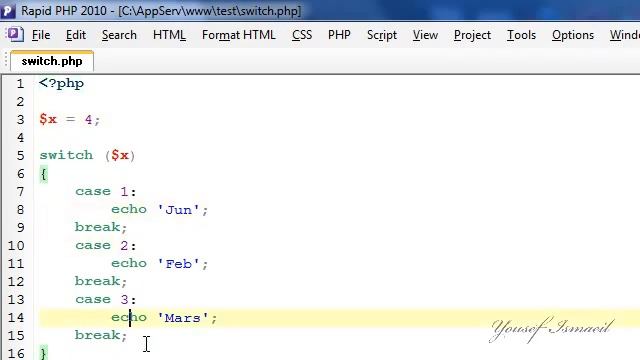Click line number 1 in gutter
This screenshot has height=360, width=640.
[x=20, y=84]
